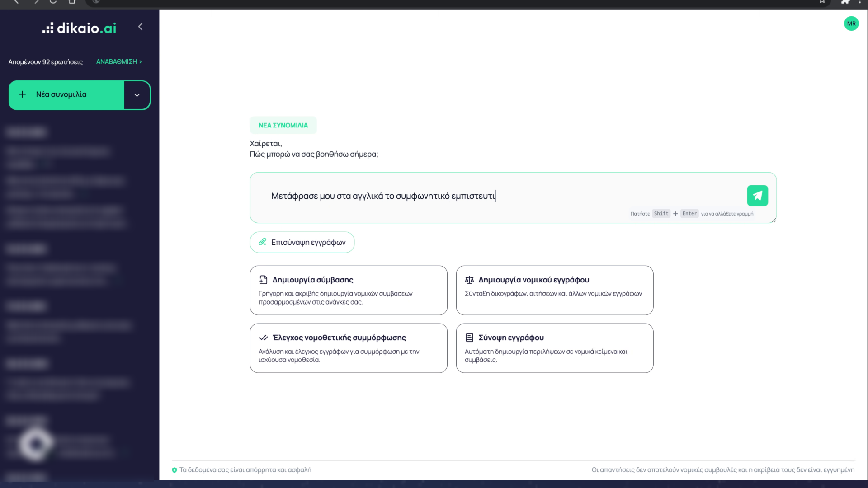Click the double-checkmark compliance icon
Image resolution: width=868 pixels, height=488 pixels.
(263, 338)
